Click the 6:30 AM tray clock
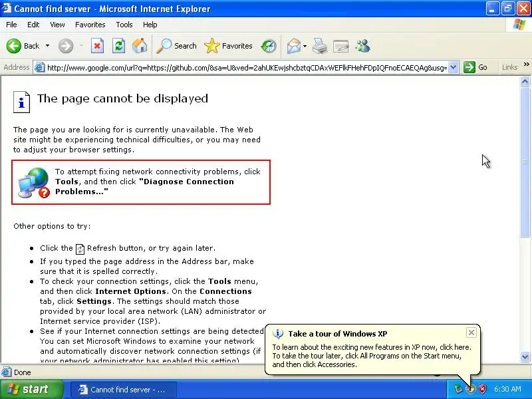This screenshot has width=532, height=399. click(x=507, y=389)
